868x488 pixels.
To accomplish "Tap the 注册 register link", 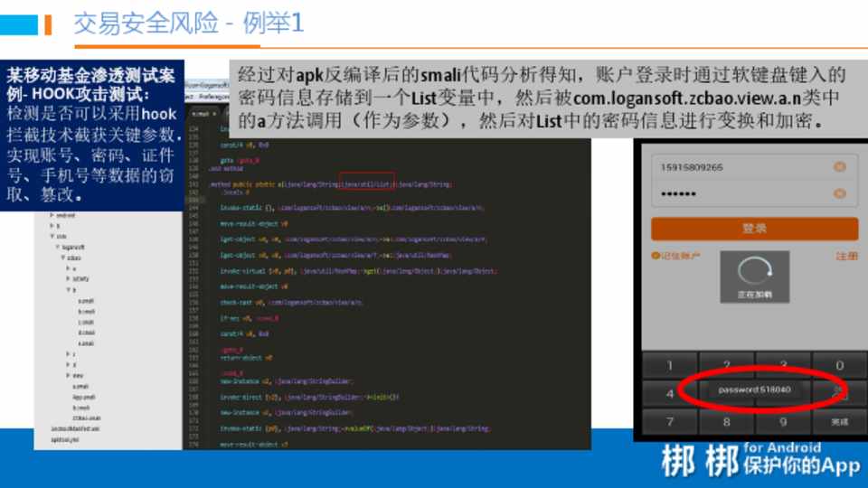I will pyautogui.click(x=846, y=257).
